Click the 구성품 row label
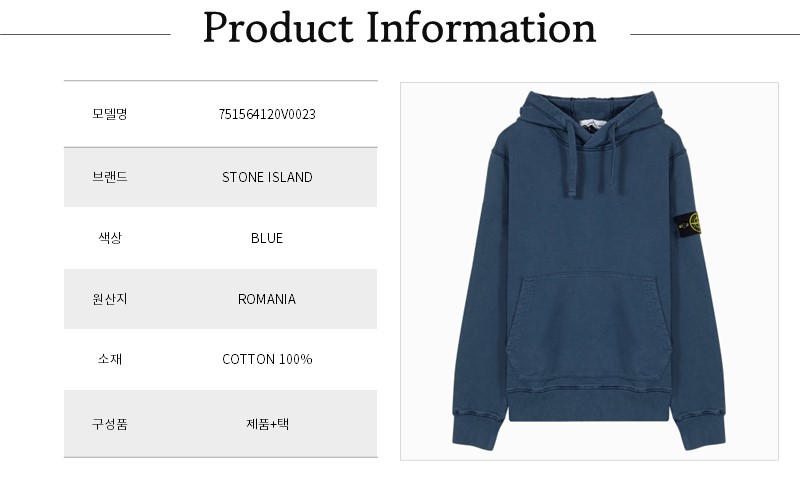Viewport: 800px width, 491px height. (x=109, y=423)
